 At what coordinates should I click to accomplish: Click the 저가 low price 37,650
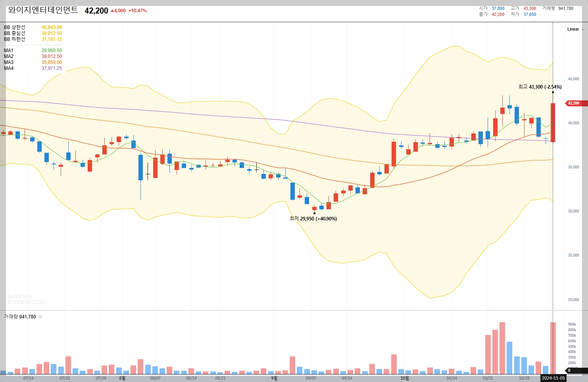click(x=530, y=14)
